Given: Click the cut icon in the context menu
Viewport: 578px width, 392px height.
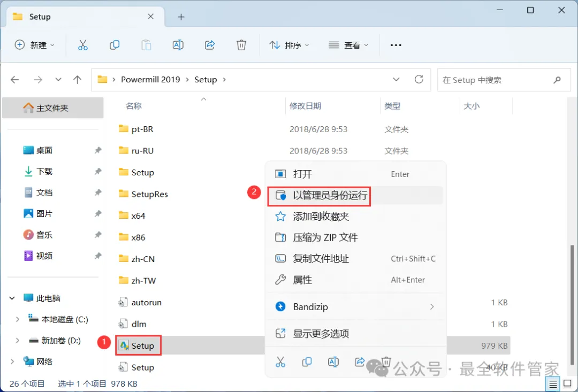Looking at the screenshot, I should coord(280,362).
